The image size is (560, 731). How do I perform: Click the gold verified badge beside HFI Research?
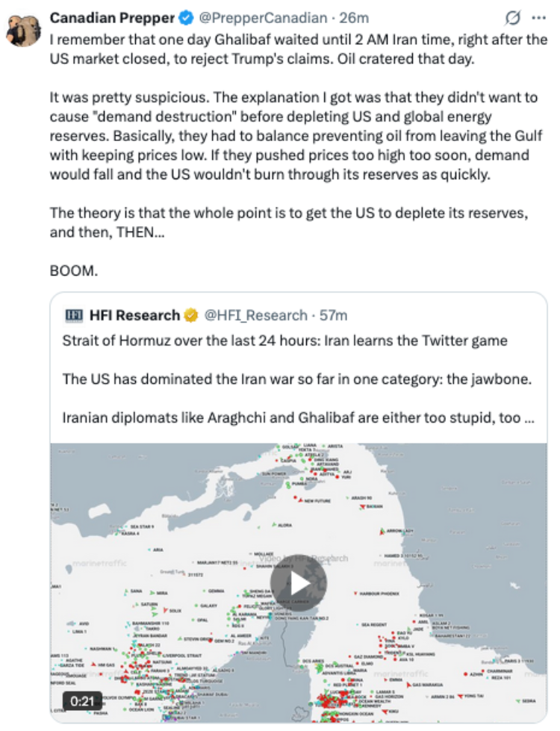(x=191, y=316)
